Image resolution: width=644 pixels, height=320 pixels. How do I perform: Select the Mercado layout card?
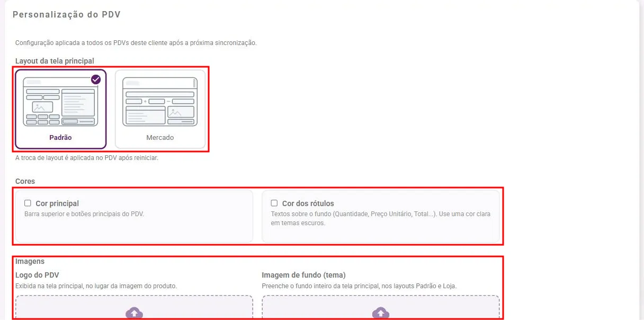coord(160,109)
